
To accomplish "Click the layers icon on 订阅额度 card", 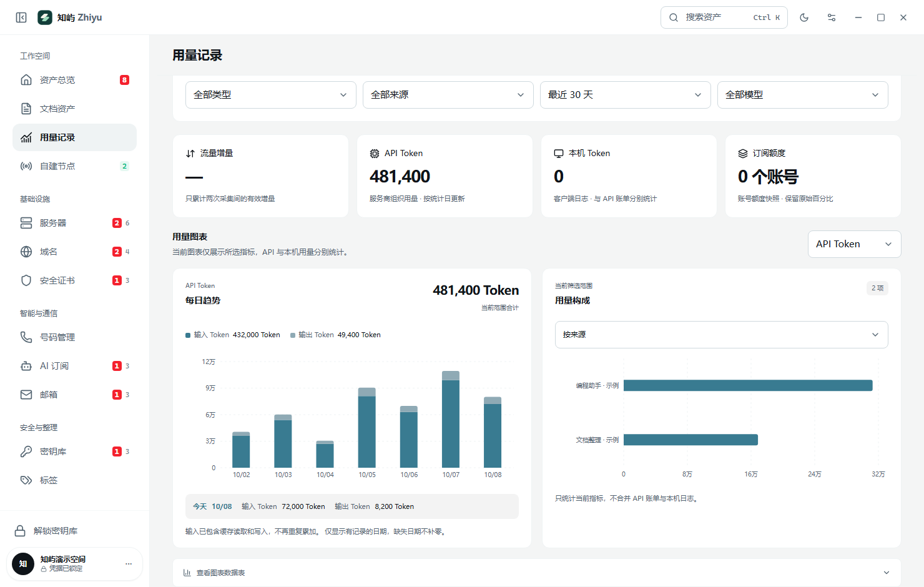I will (743, 154).
